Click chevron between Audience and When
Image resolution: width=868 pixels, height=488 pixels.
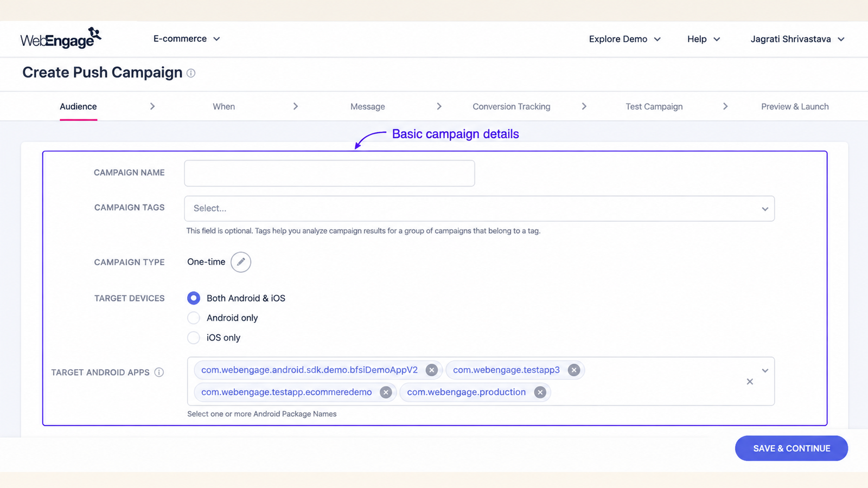coord(152,106)
